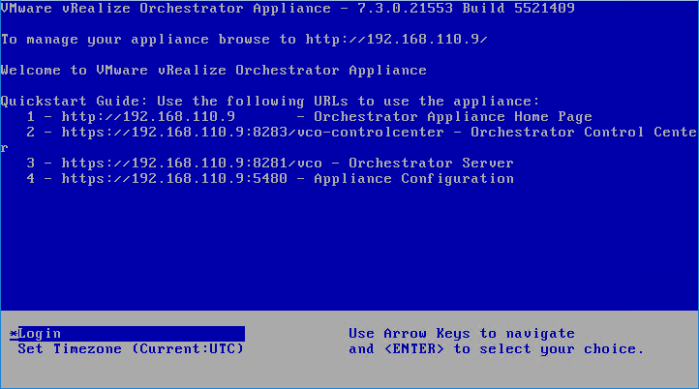This screenshot has height=389, width=699.
Task: Click the https://192.168.110.9:8281/vco URL
Action: (x=192, y=163)
